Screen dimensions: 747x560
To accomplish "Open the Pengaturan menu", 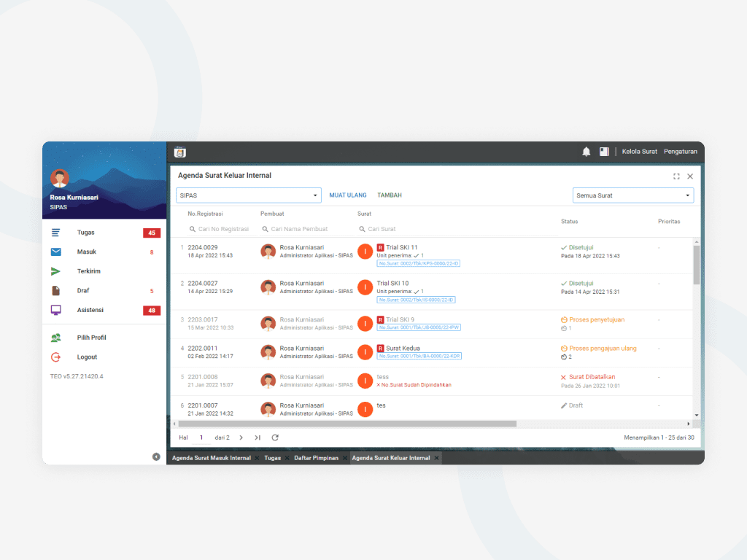I will (x=681, y=152).
